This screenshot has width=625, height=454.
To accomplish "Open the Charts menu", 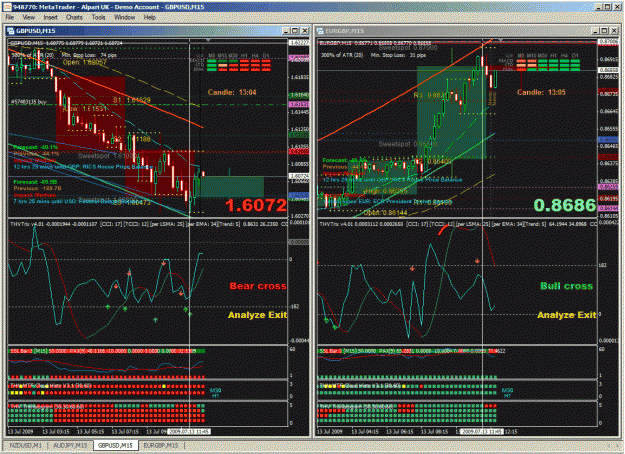I will (74, 18).
